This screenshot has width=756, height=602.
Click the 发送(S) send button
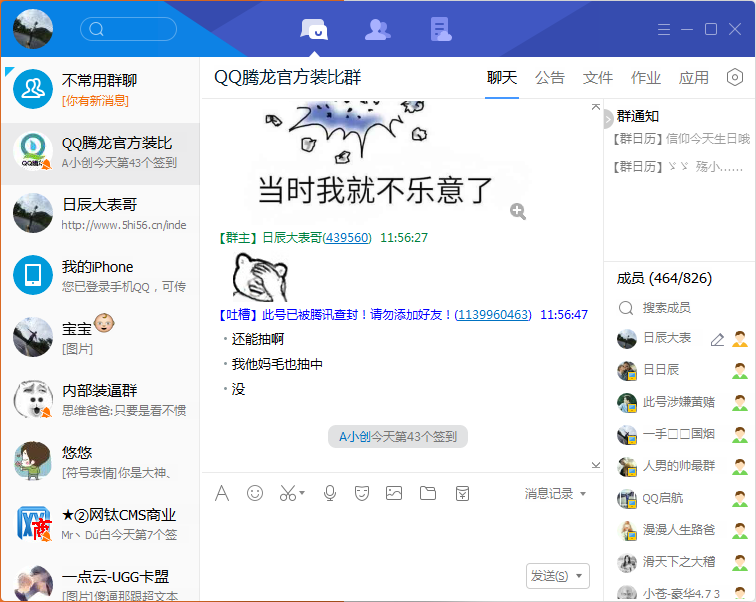pos(549,576)
